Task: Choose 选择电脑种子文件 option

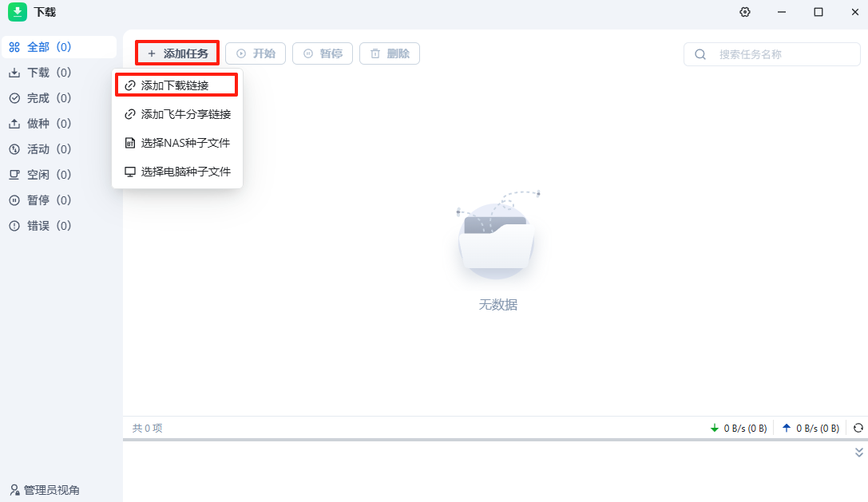Action: [177, 172]
